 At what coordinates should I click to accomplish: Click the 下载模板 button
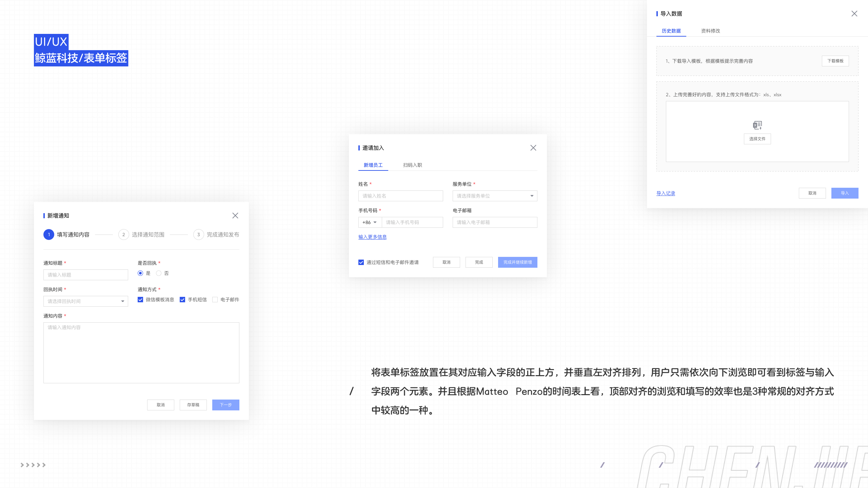coord(835,61)
